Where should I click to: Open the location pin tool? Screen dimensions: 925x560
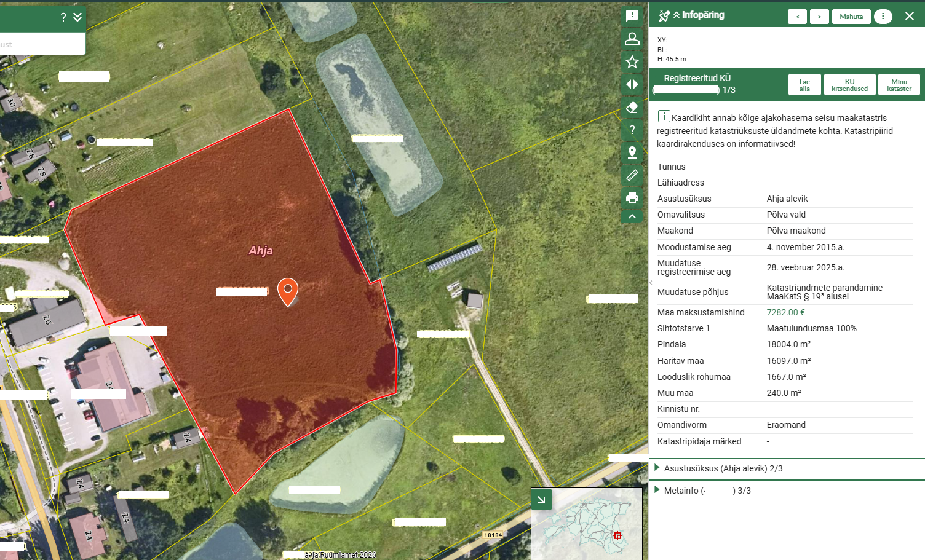pos(632,152)
